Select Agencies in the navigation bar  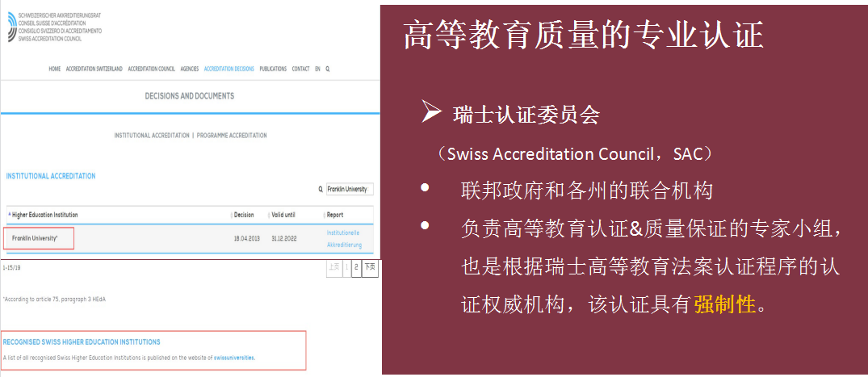click(190, 69)
